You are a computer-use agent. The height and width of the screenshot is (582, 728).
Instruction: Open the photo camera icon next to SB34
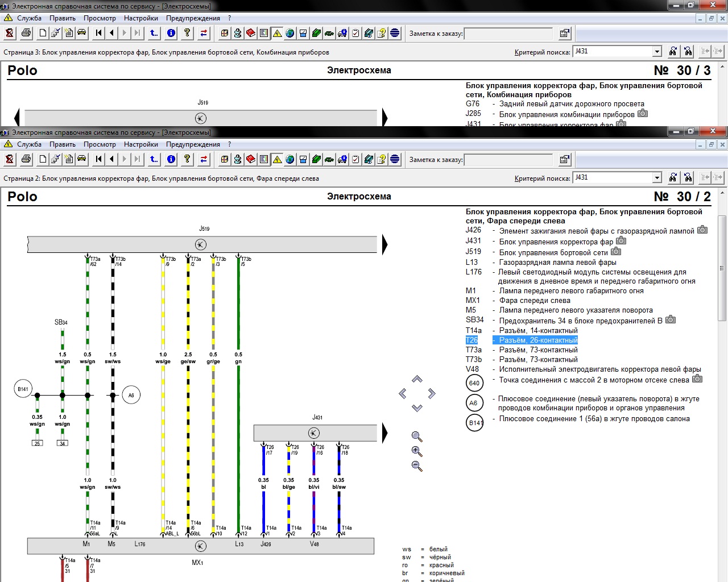click(x=671, y=319)
